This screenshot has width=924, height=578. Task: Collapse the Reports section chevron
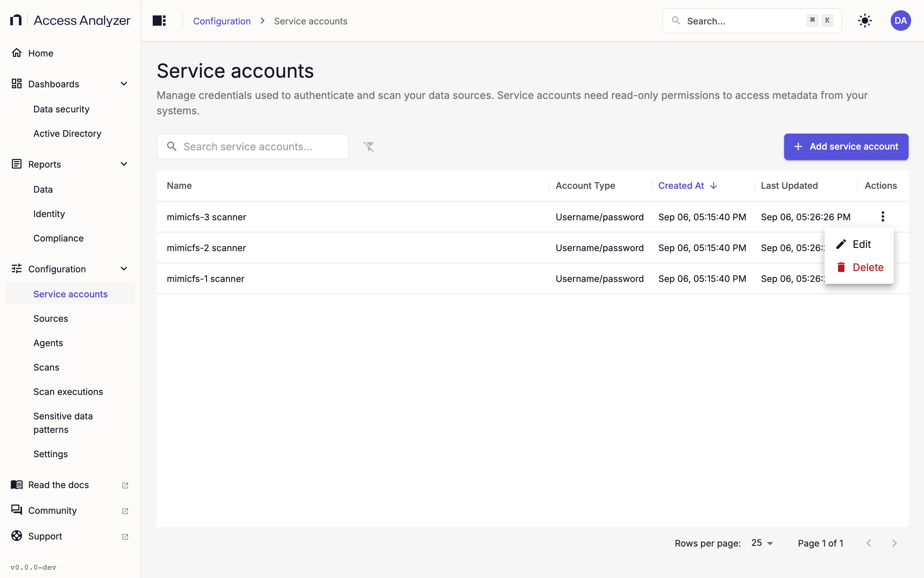click(124, 164)
